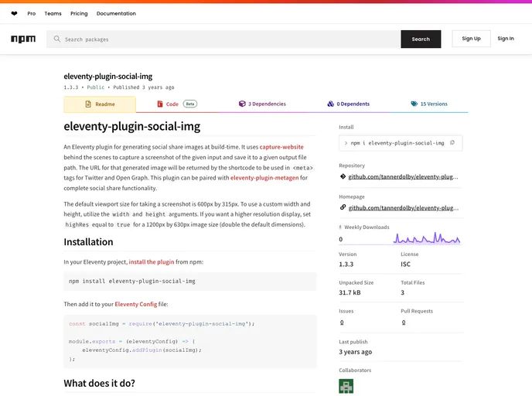This screenshot has height=396, width=532.
Task: Open the eleventy-plugin-metagen link
Action: pyautogui.click(x=264, y=178)
